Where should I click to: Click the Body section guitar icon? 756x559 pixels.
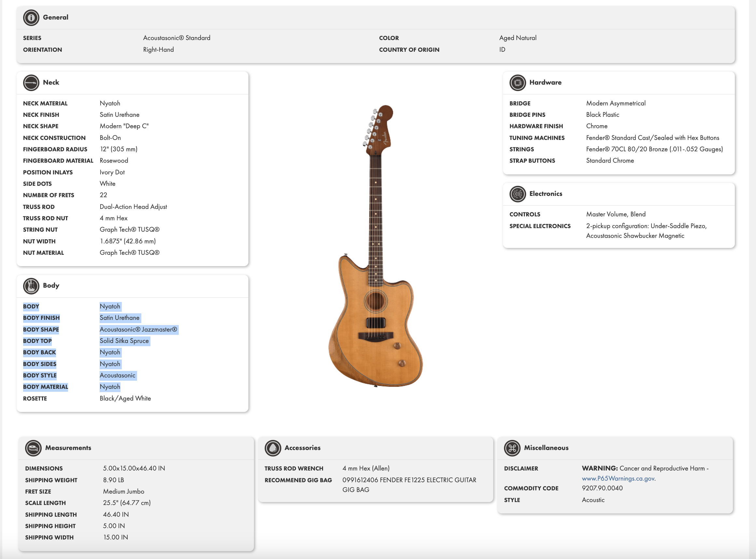[x=31, y=286]
